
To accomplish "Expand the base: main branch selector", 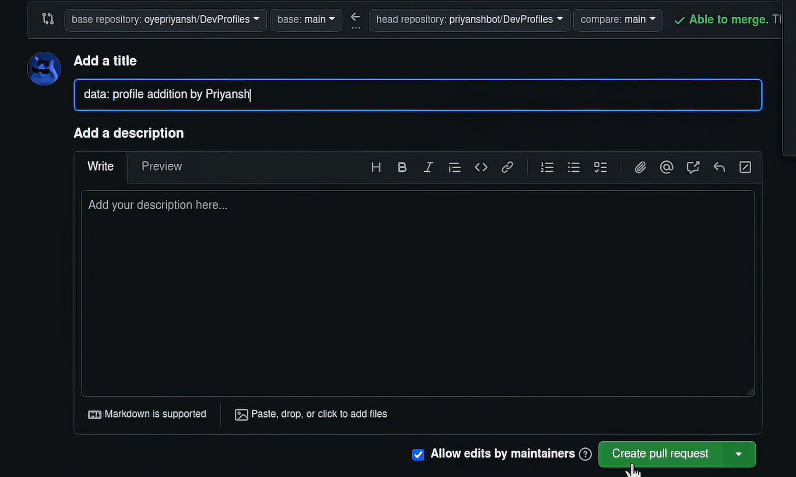I will [x=306, y=19].
